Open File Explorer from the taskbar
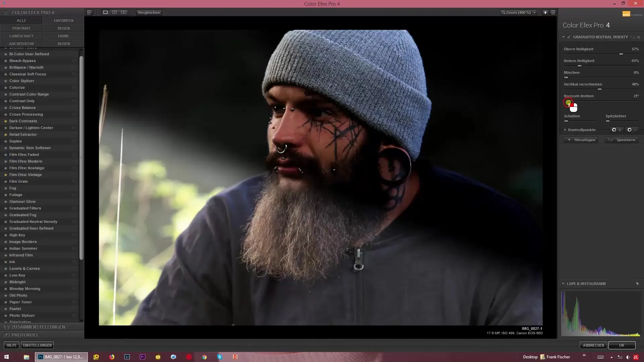The image size is (644, 362). [x=26, y=357]
